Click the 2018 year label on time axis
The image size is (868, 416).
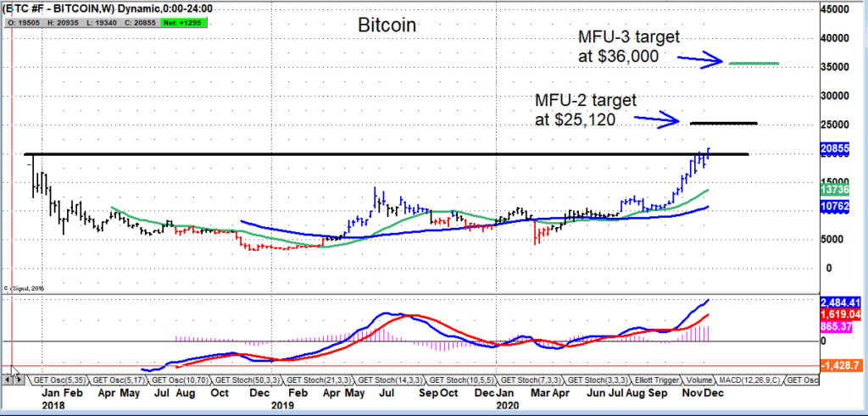pyautogui.click(x=53, y=405)
